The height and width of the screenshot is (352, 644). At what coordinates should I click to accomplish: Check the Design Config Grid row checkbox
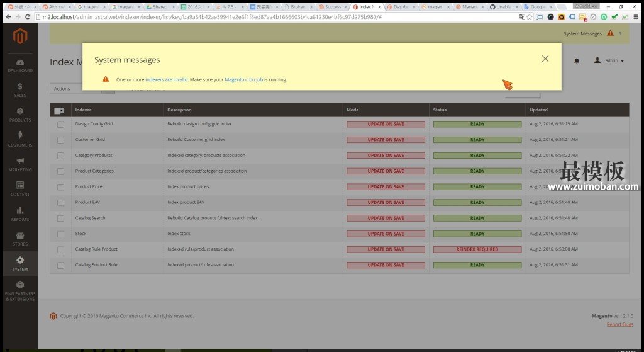61,124
